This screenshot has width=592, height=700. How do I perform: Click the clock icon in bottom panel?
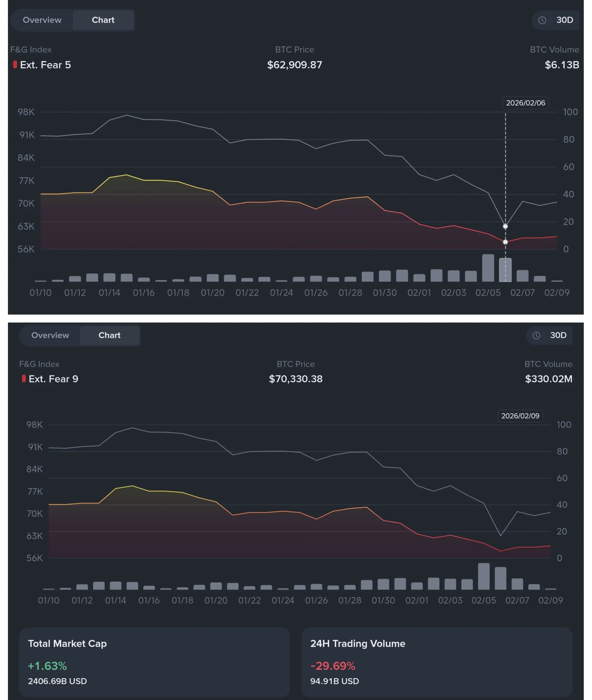click(536, 335)
